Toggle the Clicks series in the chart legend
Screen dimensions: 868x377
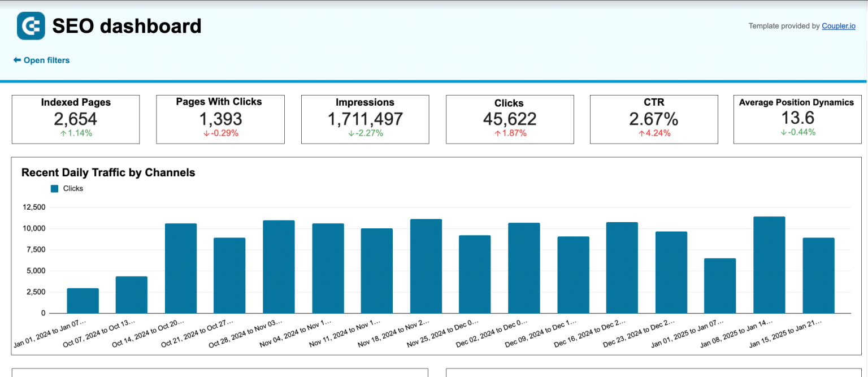(x=66, y=188)
